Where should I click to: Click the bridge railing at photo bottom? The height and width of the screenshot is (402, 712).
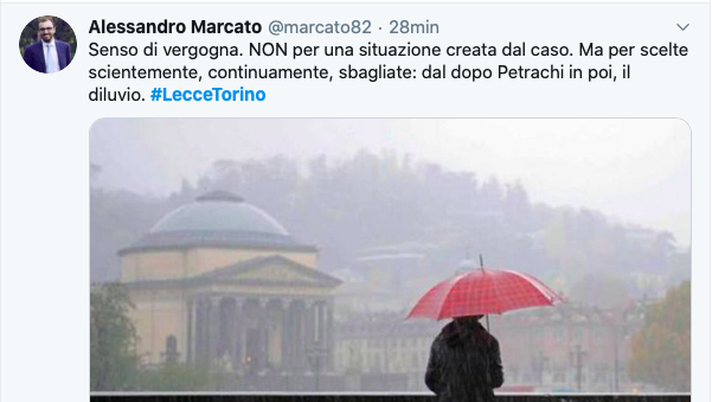coord(391,397)
